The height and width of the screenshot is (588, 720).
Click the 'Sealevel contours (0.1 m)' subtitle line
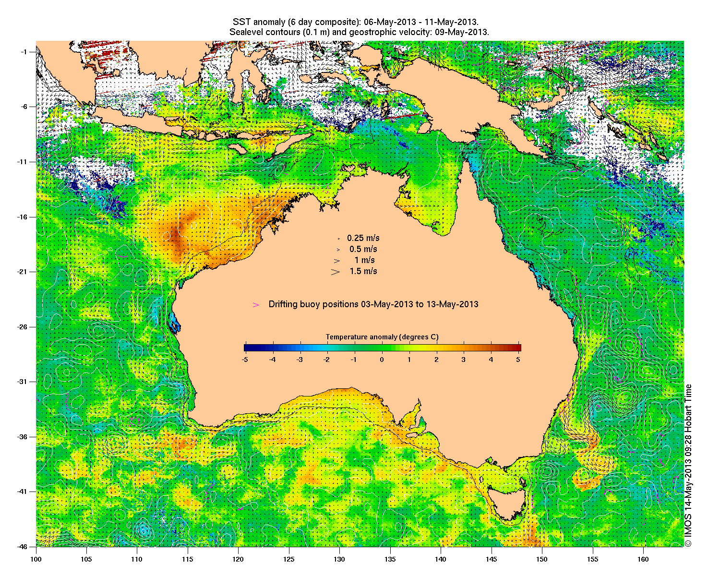(x=360, y=32)
